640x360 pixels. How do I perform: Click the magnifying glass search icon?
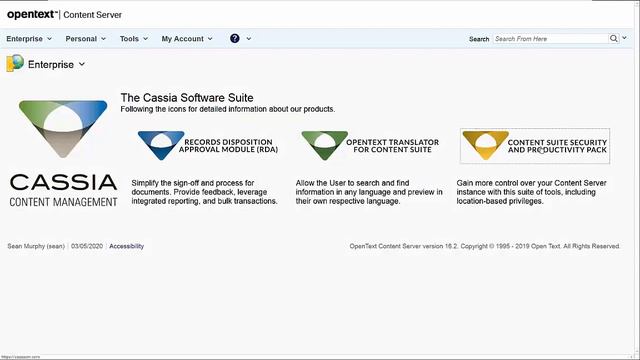click(613, 39)
